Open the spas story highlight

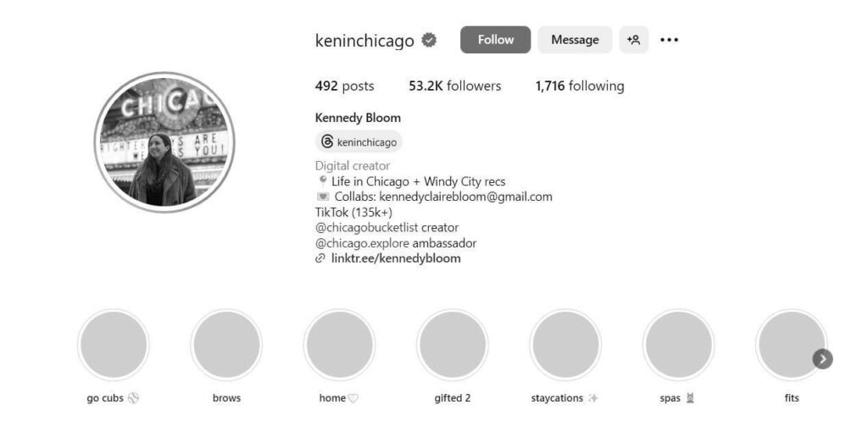679,344
